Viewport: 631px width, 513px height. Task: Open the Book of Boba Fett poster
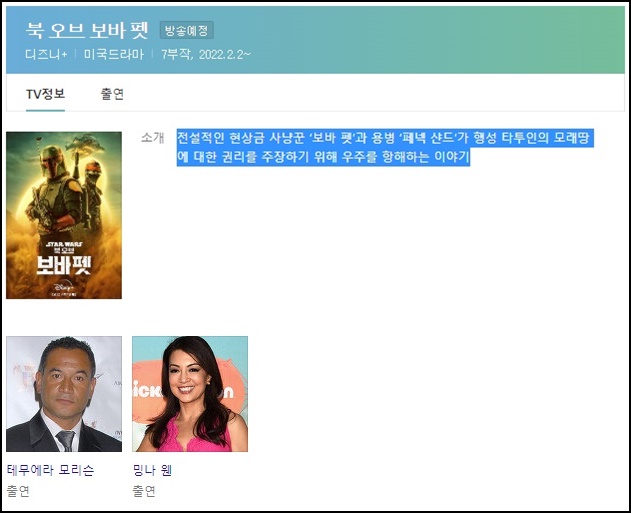64,215
